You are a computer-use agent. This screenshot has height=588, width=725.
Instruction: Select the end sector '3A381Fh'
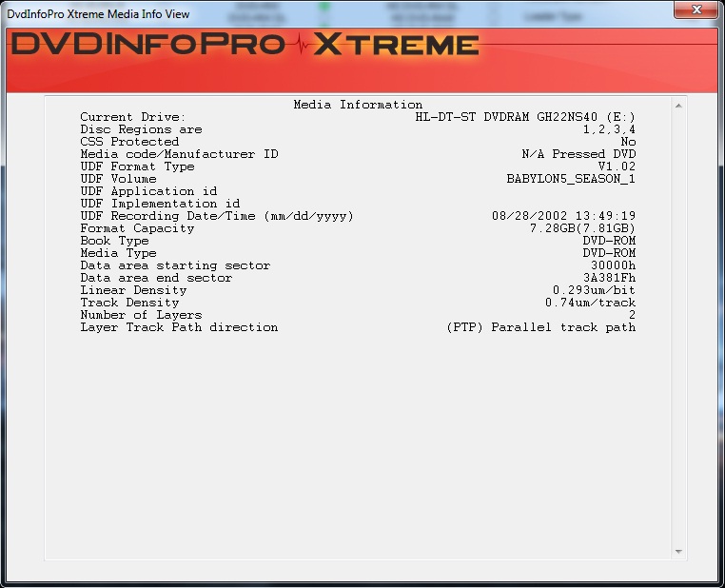[610, 278]
